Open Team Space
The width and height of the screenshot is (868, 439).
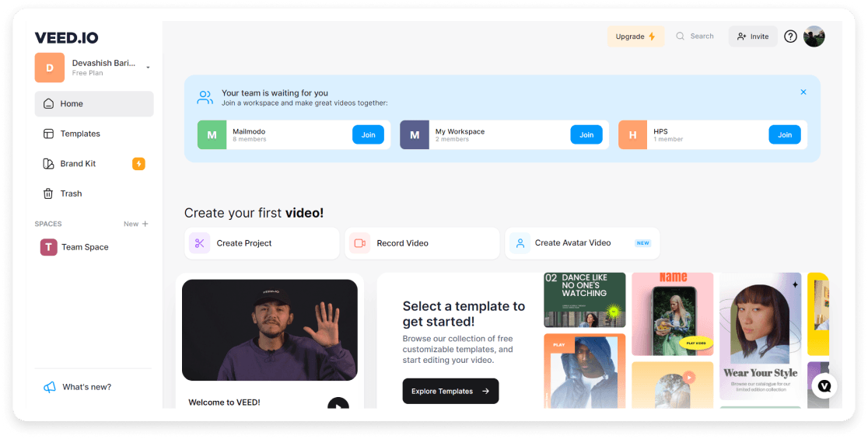[94, 247]
